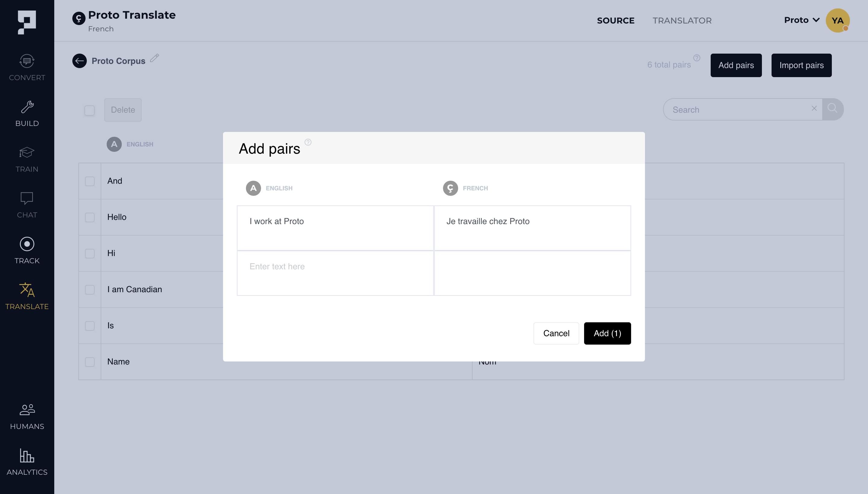Viewport: 868px width, 494px height.
Task: Select the checkbox for Name row
Action: tap(90, 362)
